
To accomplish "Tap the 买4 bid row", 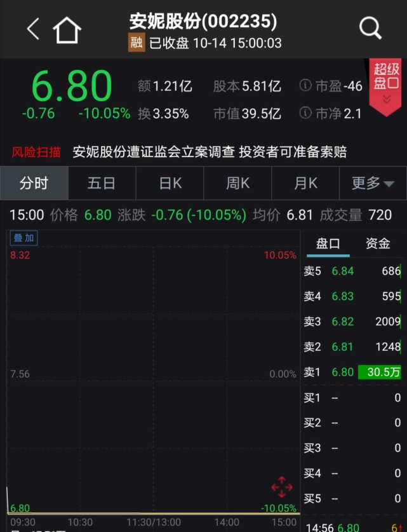I will point(352,474).
